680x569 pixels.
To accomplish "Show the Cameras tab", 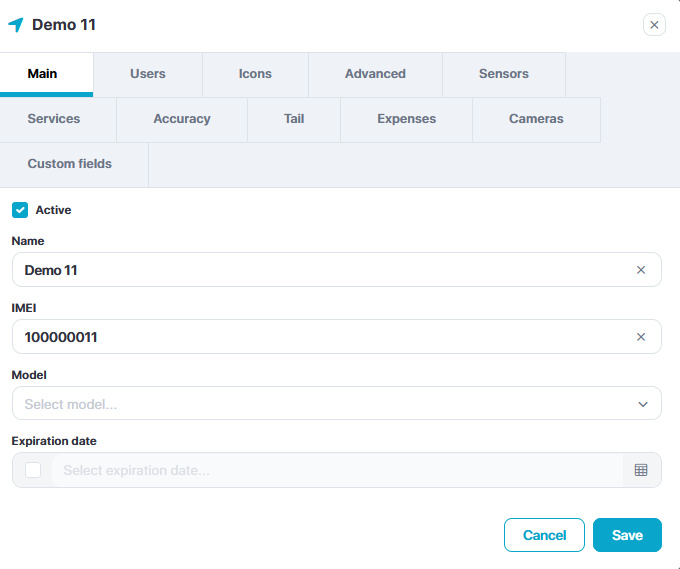I will click(x=536, y=119).
